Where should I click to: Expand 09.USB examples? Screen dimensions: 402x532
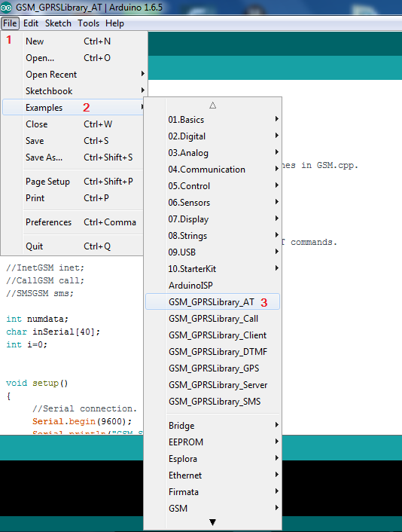(x=212, y=252)
